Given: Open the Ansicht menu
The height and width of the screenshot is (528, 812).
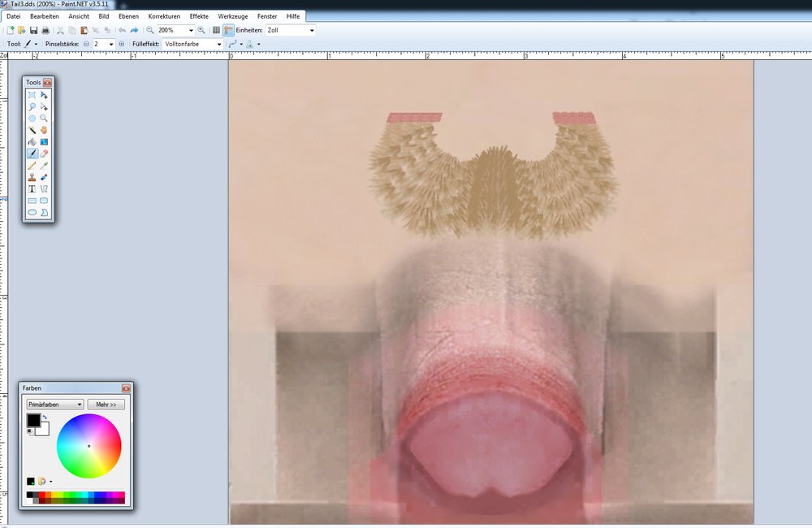Looking at the screenshot, I should [79, 16].
